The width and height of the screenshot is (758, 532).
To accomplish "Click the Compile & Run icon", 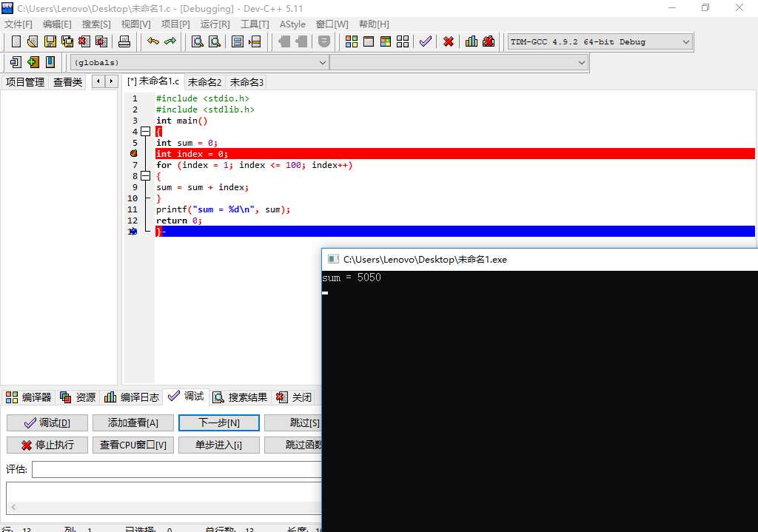I will click(x=385, y=41).
